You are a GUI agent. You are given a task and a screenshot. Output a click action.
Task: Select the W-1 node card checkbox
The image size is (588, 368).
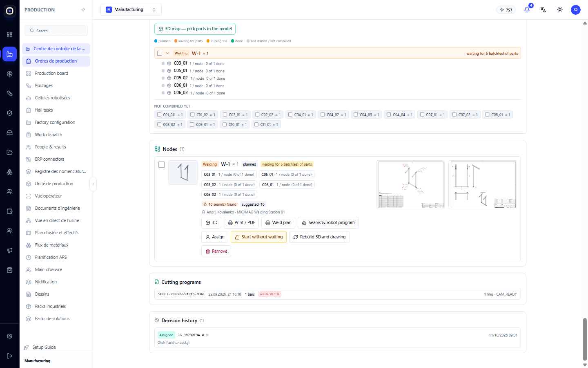pos(162,164)
